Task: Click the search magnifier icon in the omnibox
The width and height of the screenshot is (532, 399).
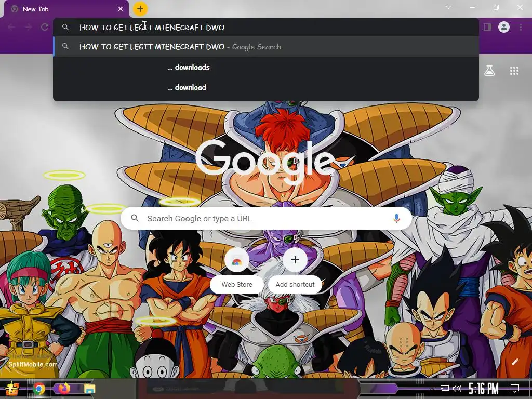Action: tap(65, 27)
